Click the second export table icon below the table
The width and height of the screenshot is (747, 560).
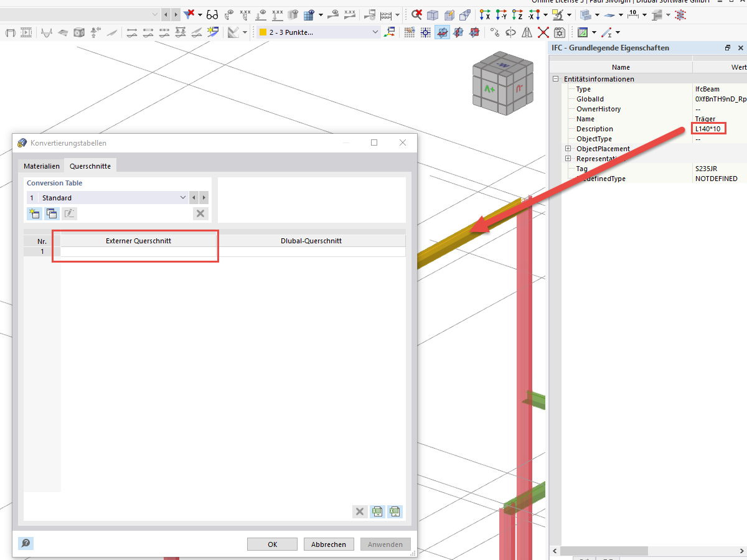pyautogui.click(x=395, y=511)
